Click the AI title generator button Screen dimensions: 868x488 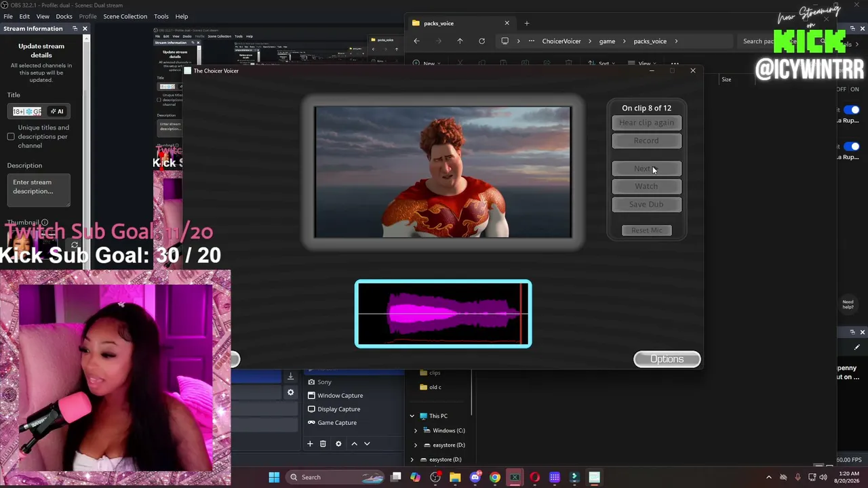pyautogui.click(x=57, y=111)
